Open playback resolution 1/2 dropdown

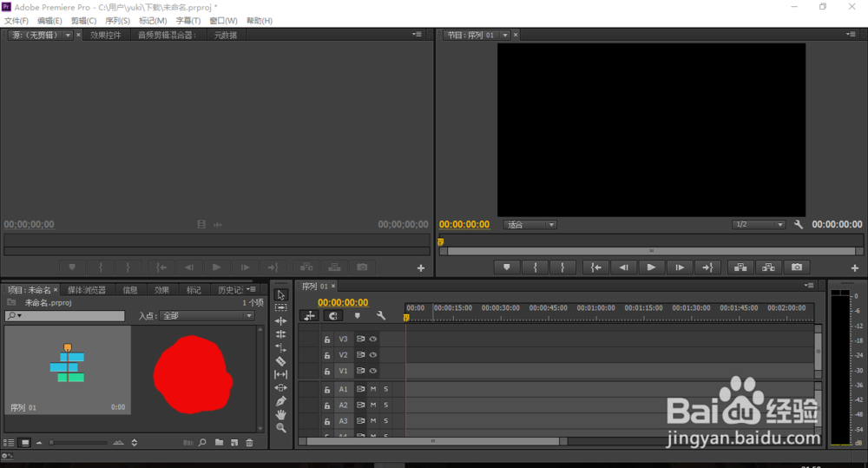coord(759,224)
